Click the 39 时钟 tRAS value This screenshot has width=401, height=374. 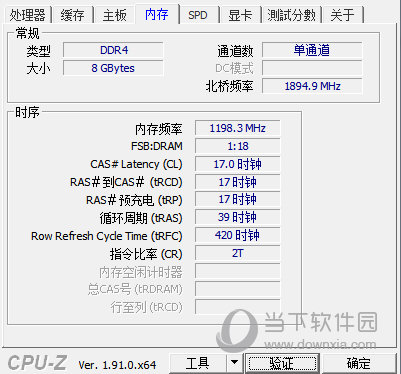click(x=237, y=218)
